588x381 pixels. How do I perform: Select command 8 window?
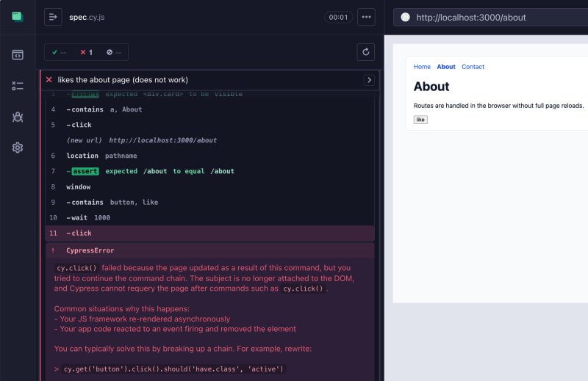coord(210,186)
